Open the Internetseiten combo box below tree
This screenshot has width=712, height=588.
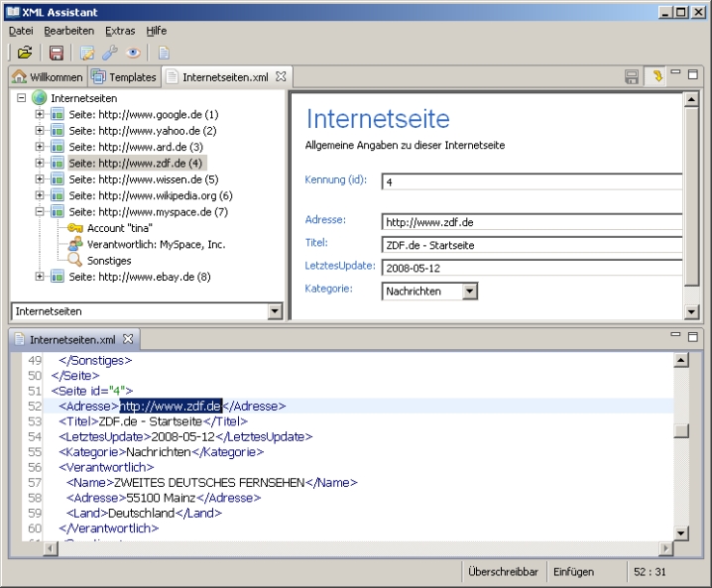[275, 311]
